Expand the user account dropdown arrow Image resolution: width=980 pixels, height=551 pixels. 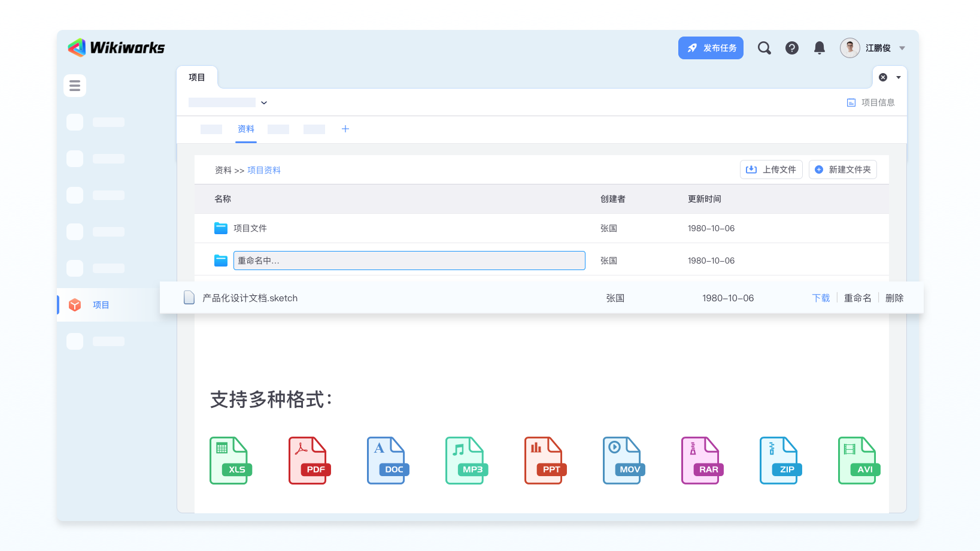[x=902, y=48]
